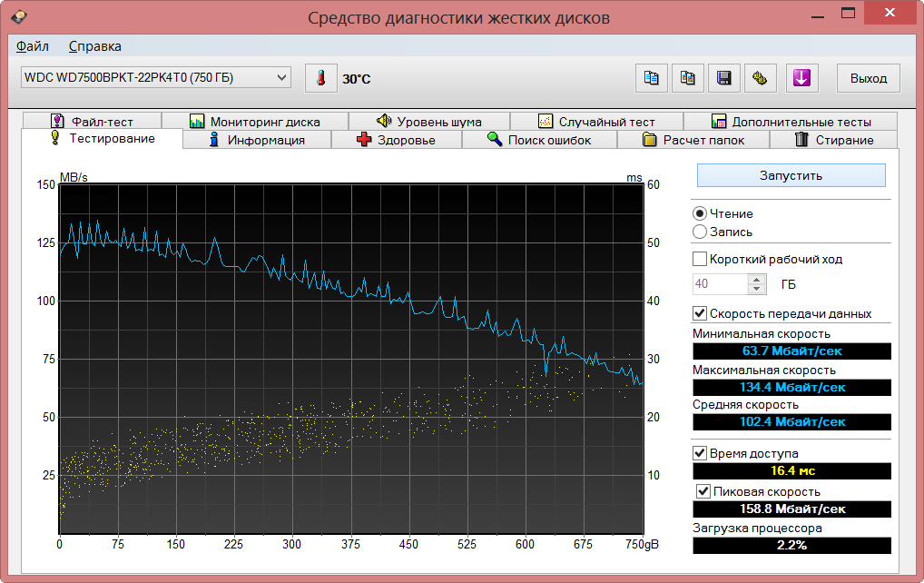
Task: Click the 102.4 Мбайт/сек average speed value
Action: tap(791, 422)
